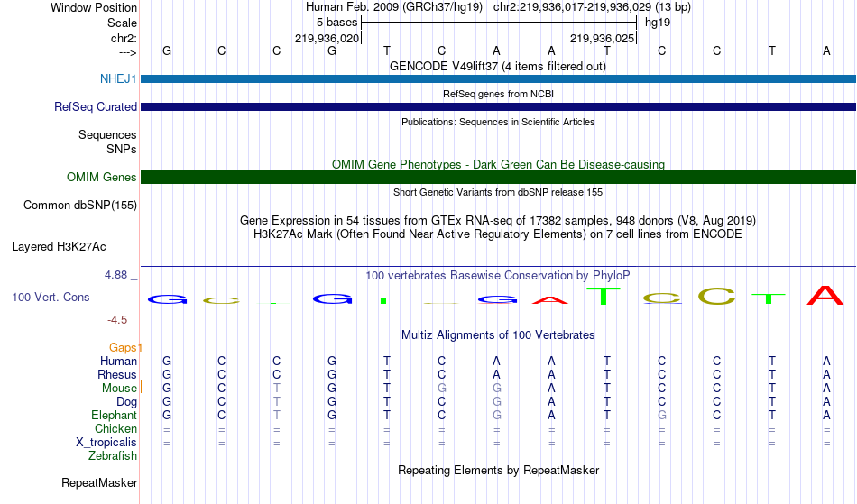Select the Common dbSNP(155) track label
Viewport: 857px width, 504px height.
coord(79,206)
